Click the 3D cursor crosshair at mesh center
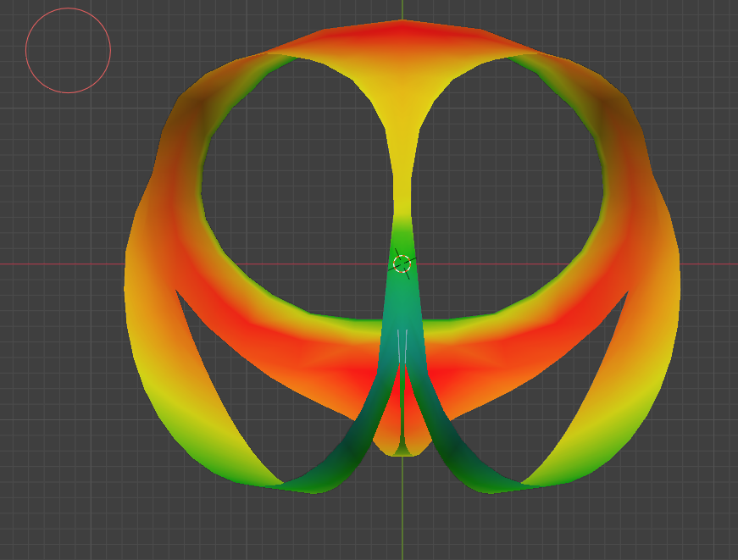This screenshot has width=738, height=560. click(402, 264)
